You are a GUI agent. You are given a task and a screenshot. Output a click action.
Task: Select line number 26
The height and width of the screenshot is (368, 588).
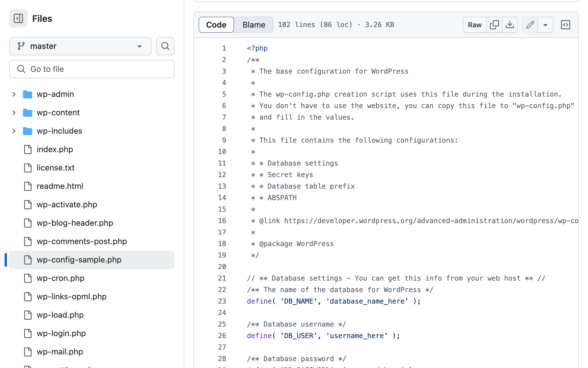pos(222,336)
